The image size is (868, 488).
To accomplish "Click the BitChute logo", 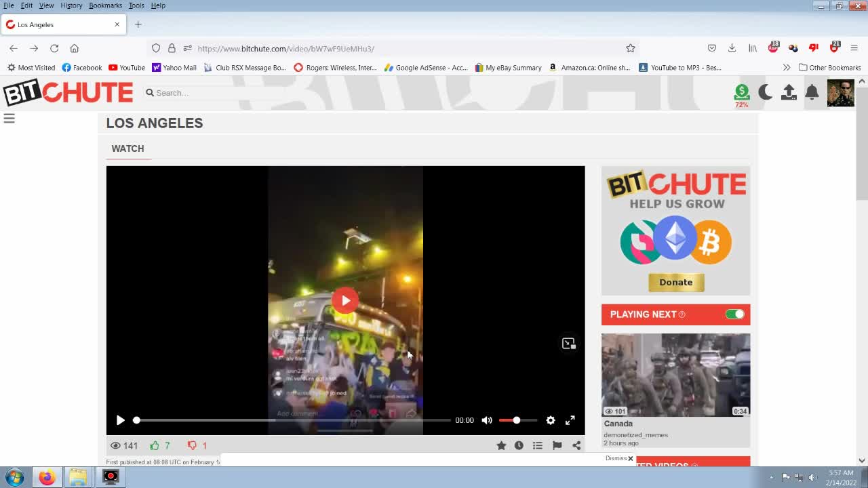I will pos(68,93).
